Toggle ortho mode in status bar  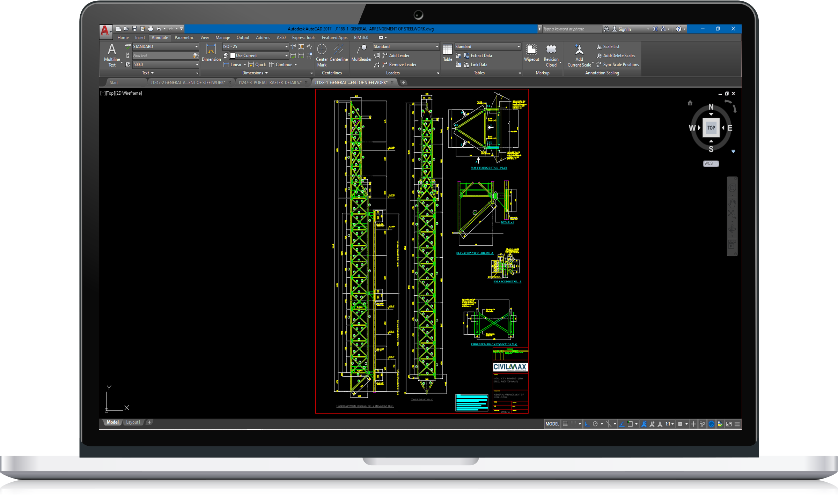pos(587,424)
